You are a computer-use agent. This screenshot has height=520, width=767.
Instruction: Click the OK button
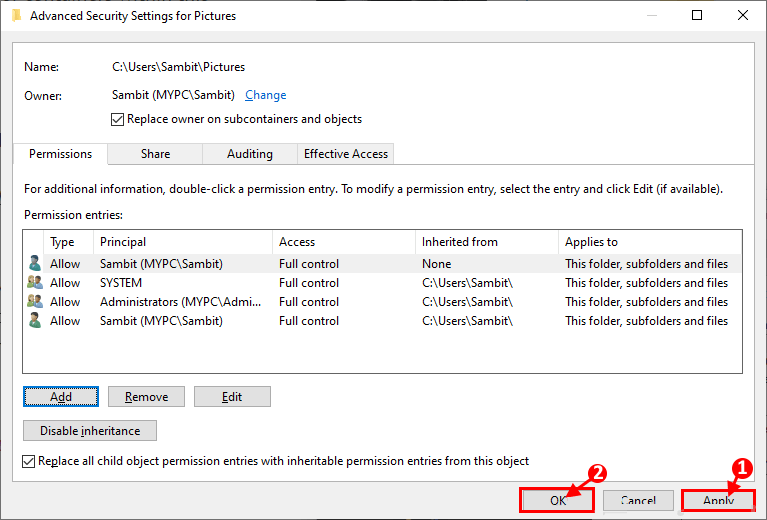(x=557, y=500)
